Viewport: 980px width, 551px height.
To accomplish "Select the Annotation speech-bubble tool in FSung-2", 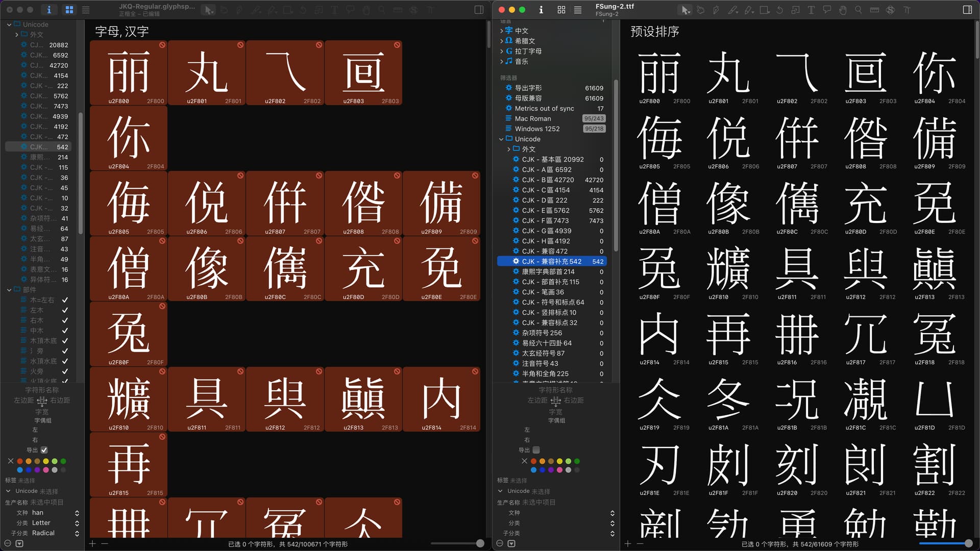I will point(827,10).
